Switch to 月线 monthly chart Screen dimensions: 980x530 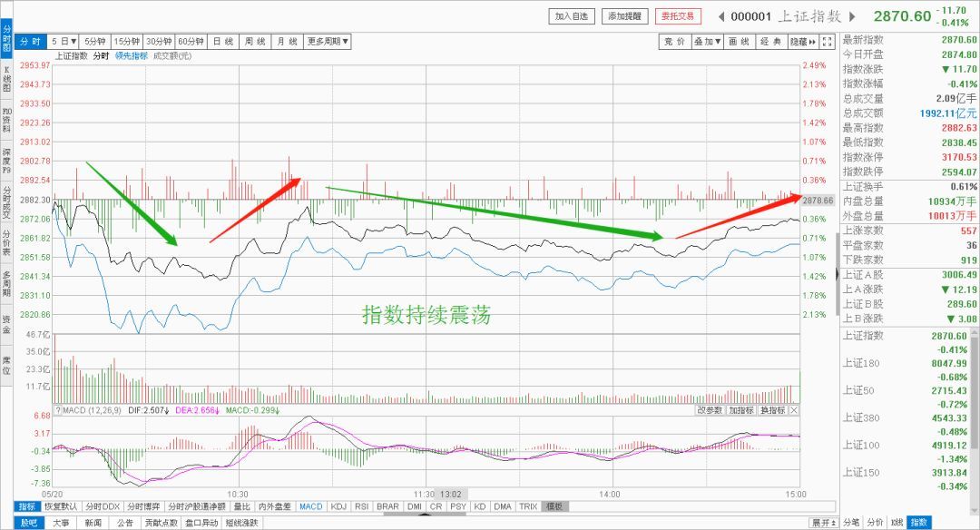[287, 41]
